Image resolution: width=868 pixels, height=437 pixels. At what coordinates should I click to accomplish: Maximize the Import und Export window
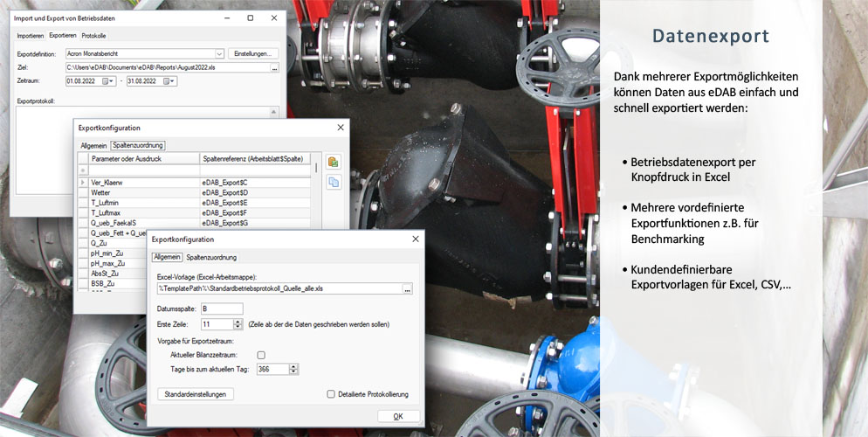click(251, 18)
